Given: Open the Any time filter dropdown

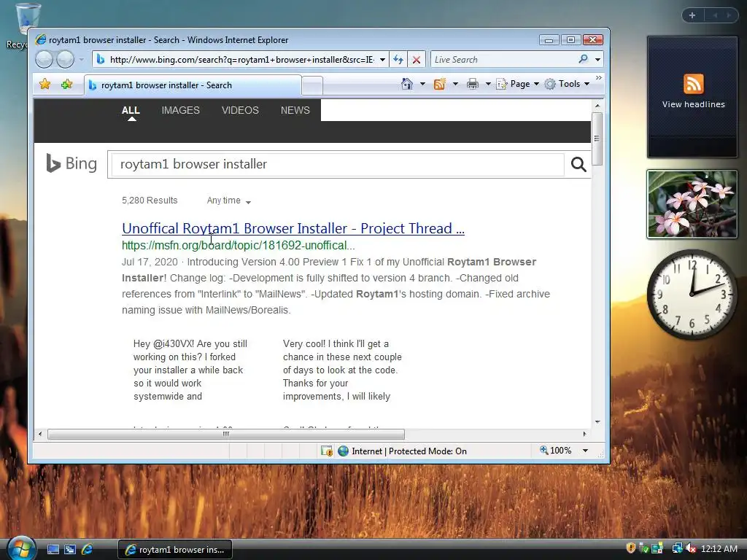Looking at the screenshot, I should click(x=228, y=201).
